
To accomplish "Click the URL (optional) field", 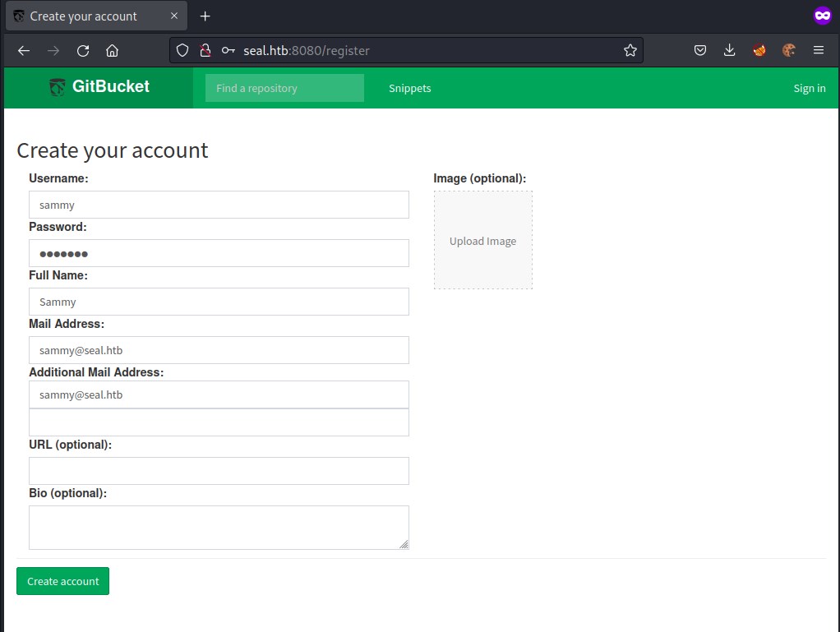I will coord(219,471).
